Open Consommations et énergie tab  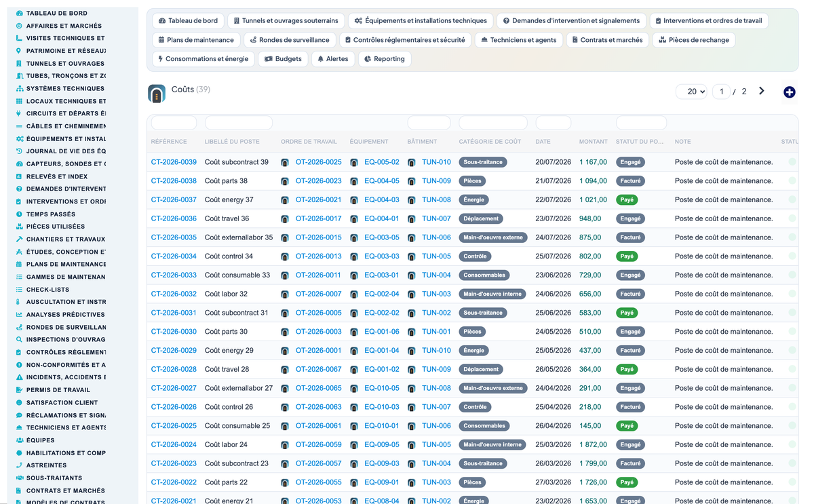pos(203,59)
